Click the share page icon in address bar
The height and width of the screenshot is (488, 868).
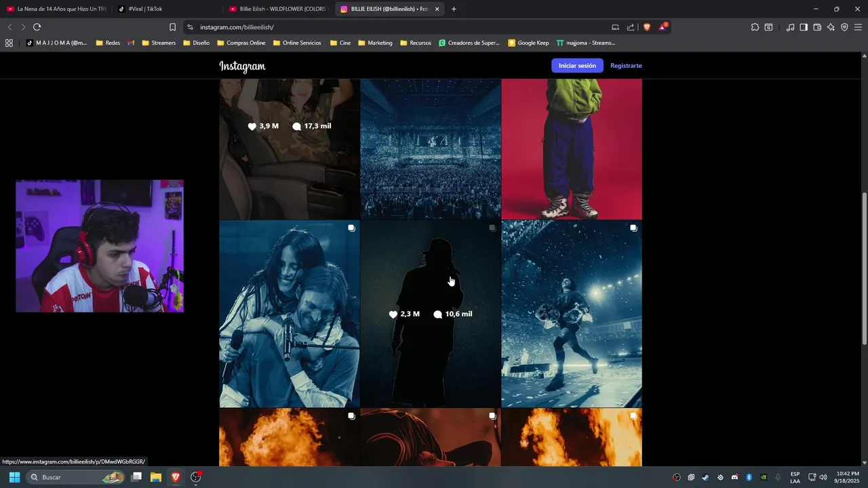[631, 27]
